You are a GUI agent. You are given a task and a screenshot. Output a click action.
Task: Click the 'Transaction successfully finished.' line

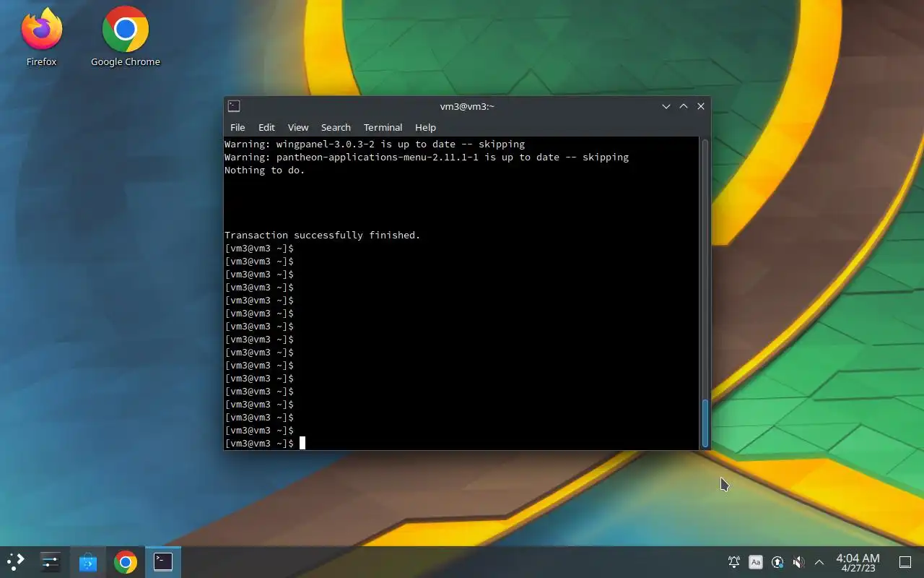pos(322,235)
